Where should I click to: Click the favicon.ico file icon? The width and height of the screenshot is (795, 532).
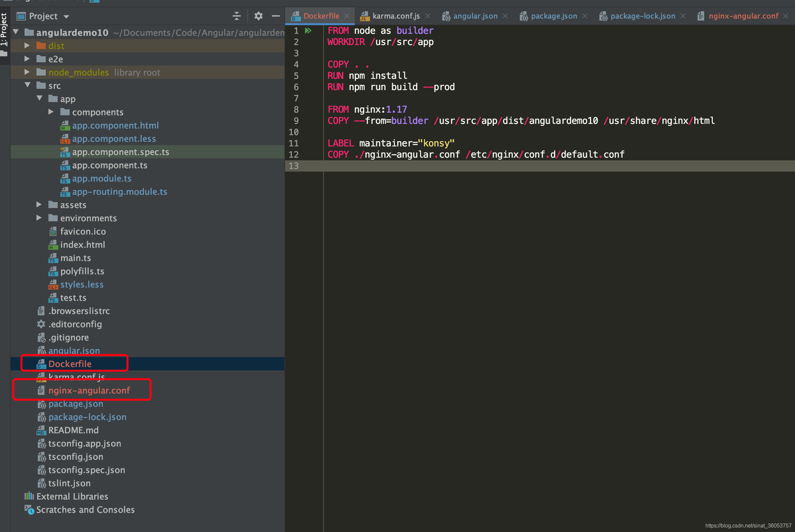point(53,232)
